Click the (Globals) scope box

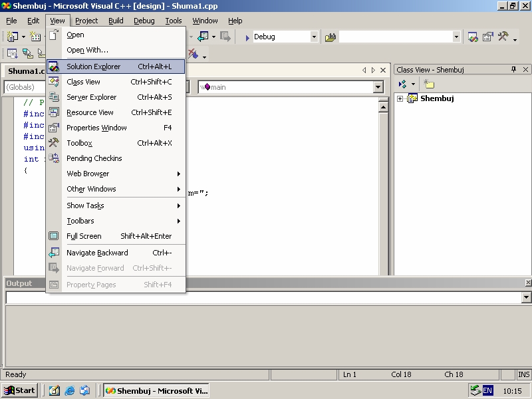[x=25, y=87]
